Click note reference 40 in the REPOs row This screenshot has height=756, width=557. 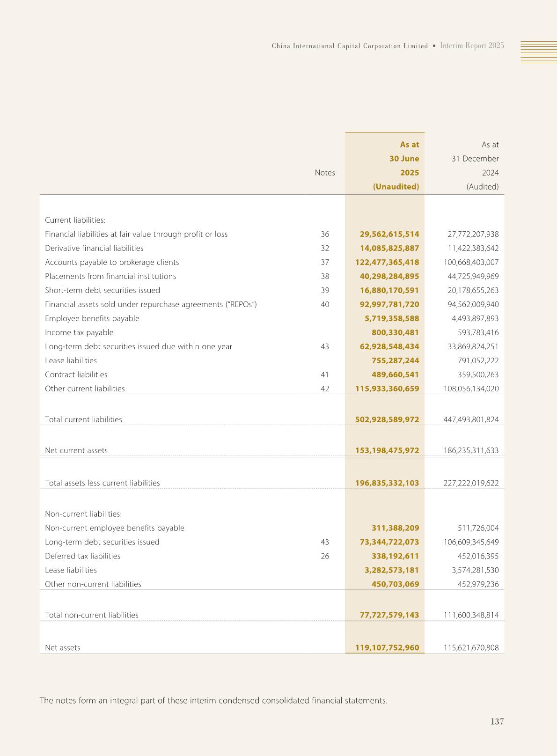click(x=325, y=304)
